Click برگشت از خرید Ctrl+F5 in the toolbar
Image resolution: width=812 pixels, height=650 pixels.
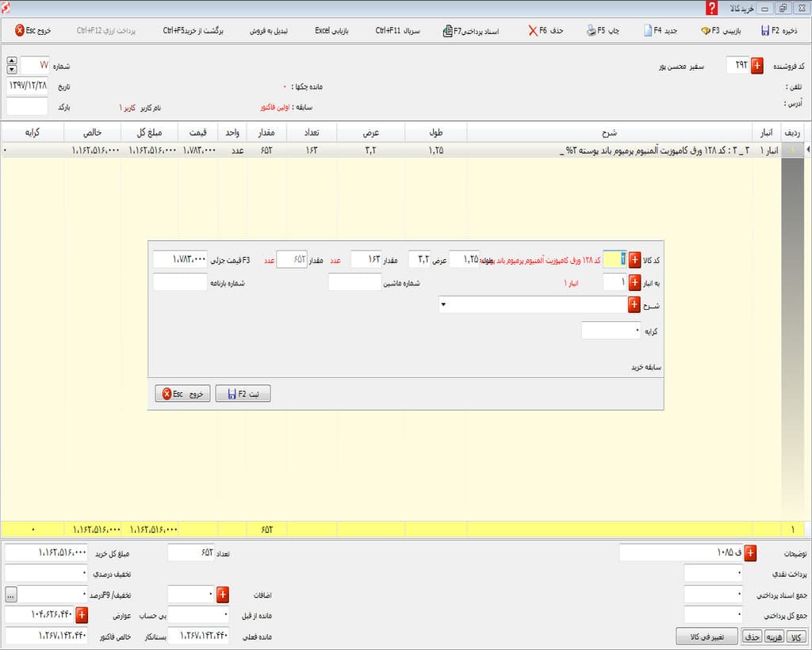193,31
